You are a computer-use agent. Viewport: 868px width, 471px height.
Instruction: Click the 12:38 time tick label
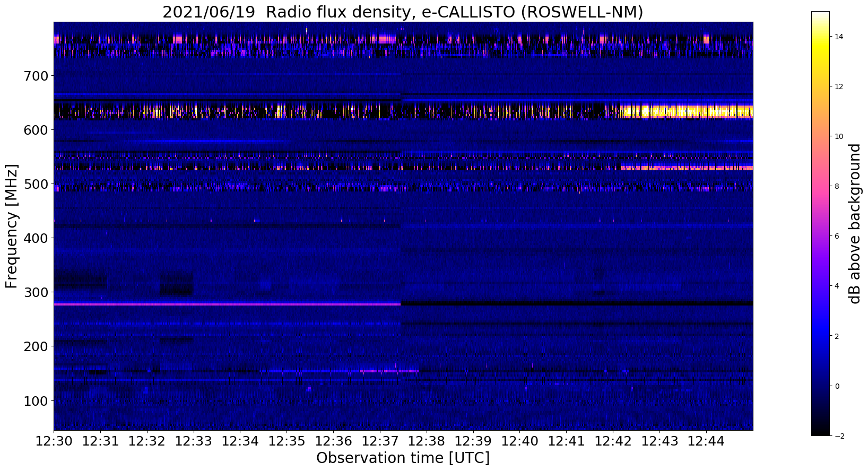[427, 441]
